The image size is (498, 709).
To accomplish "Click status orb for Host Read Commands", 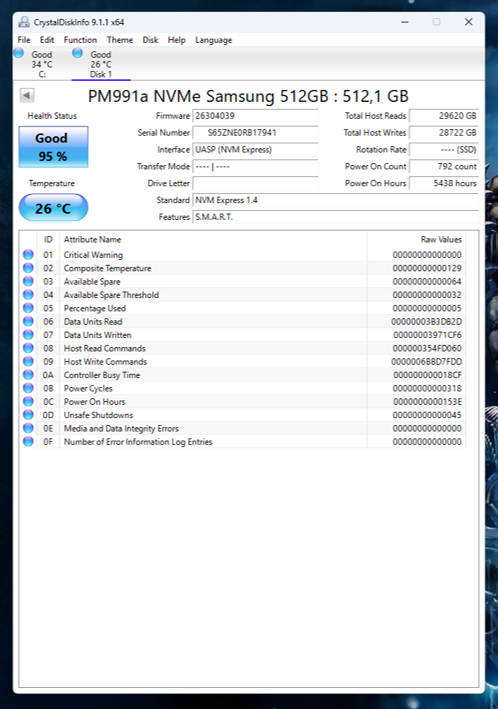I will pyautogui.click(x=28, y=348).
